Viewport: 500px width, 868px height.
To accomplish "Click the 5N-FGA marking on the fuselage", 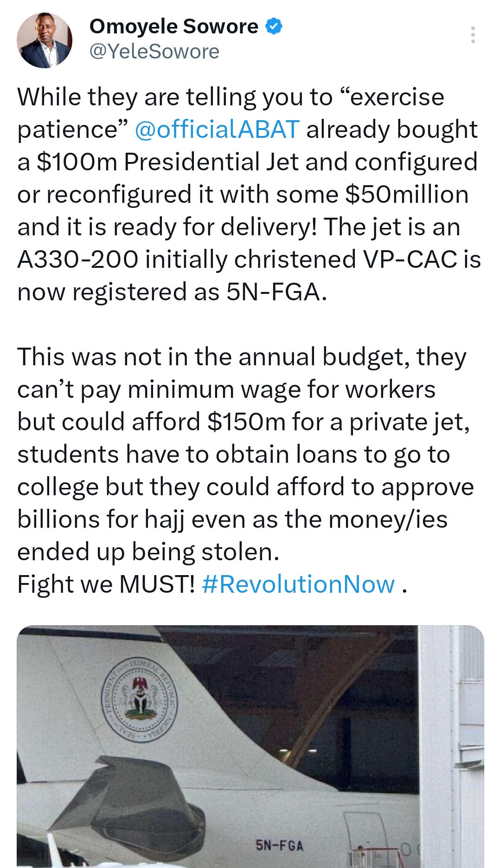I will (x=280, y=846).
